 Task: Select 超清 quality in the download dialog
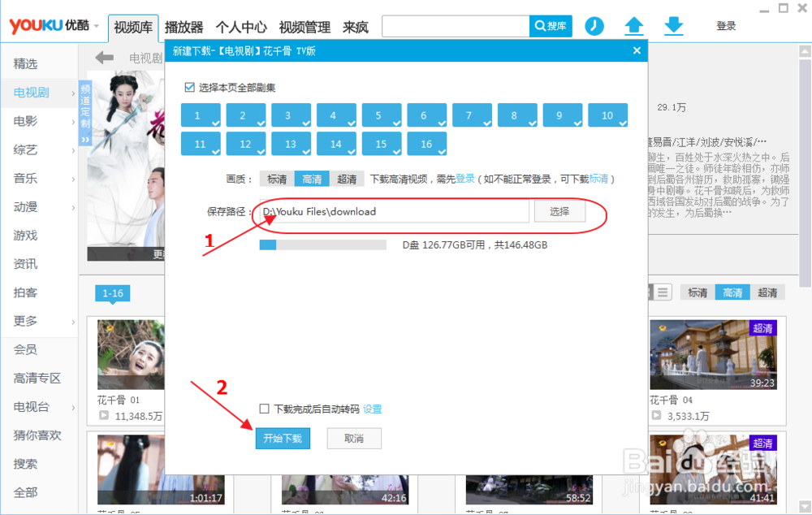pyautogui.click(x=347, y=179)
